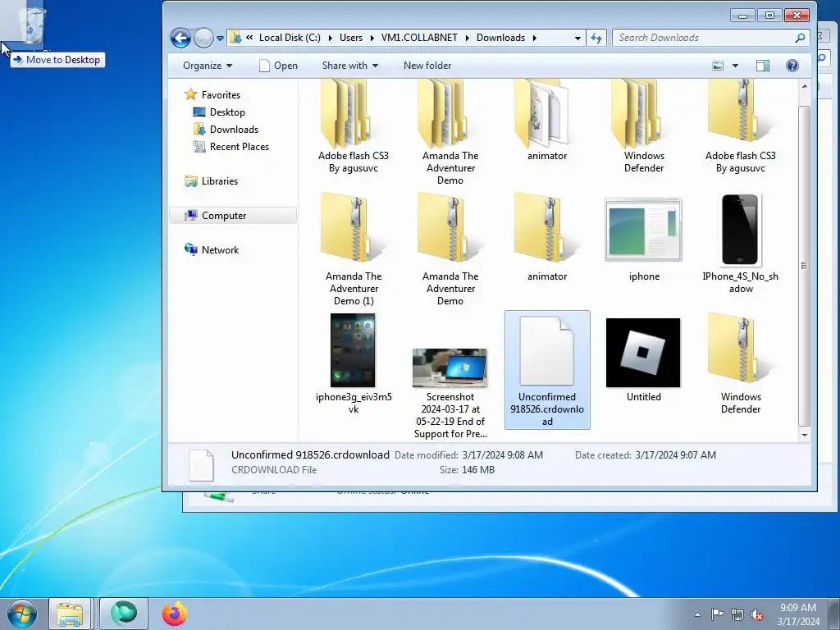Screen dimensions: 840x630
Task: Open the green chat app on taskbar
Action: [124, 614]
